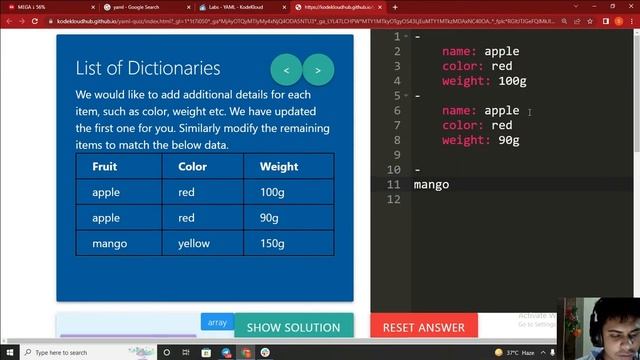Click 'color: red' on editor line 7

[477, 125]
